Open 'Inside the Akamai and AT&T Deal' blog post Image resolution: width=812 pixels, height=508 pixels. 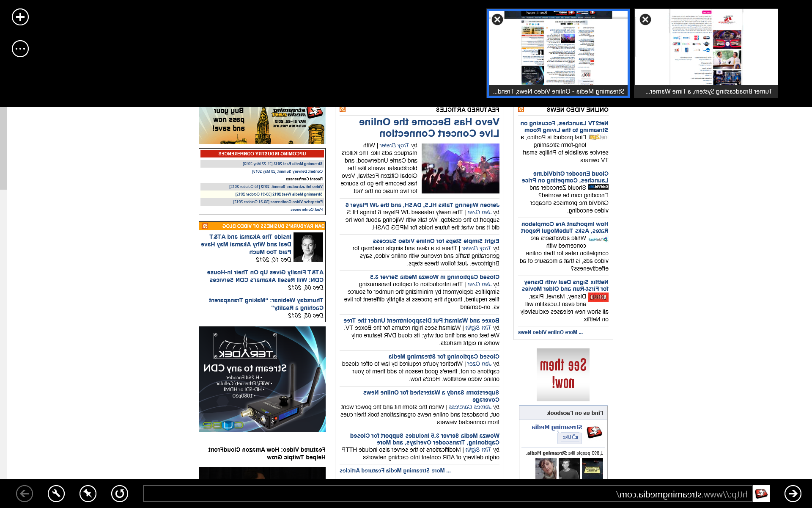tap(246, 244)
